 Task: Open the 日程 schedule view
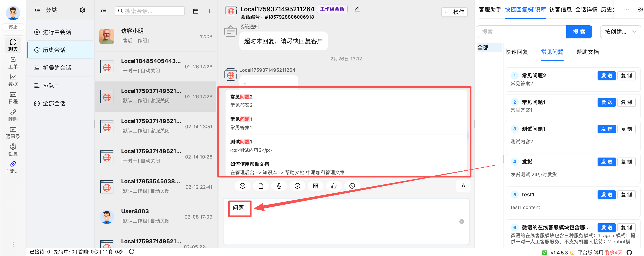[x=13, y=97]
